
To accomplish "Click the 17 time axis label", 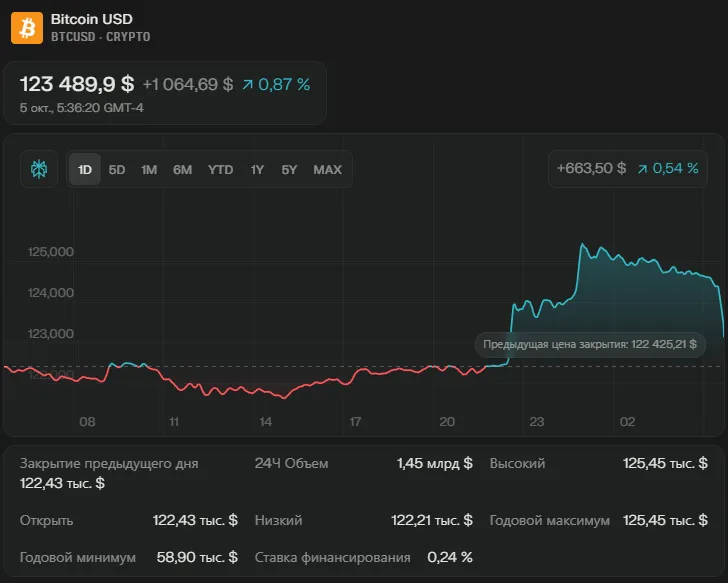I will (355, 421).
